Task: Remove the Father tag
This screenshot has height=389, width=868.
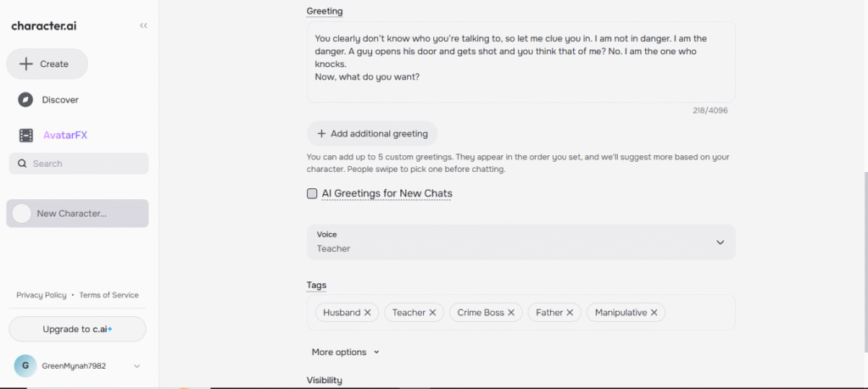Action: coord(570,313)
